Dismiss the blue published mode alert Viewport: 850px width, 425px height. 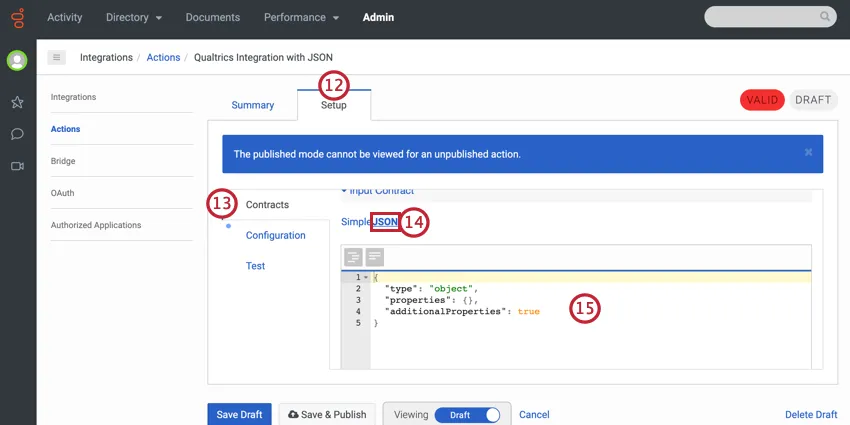pos(808,153)
